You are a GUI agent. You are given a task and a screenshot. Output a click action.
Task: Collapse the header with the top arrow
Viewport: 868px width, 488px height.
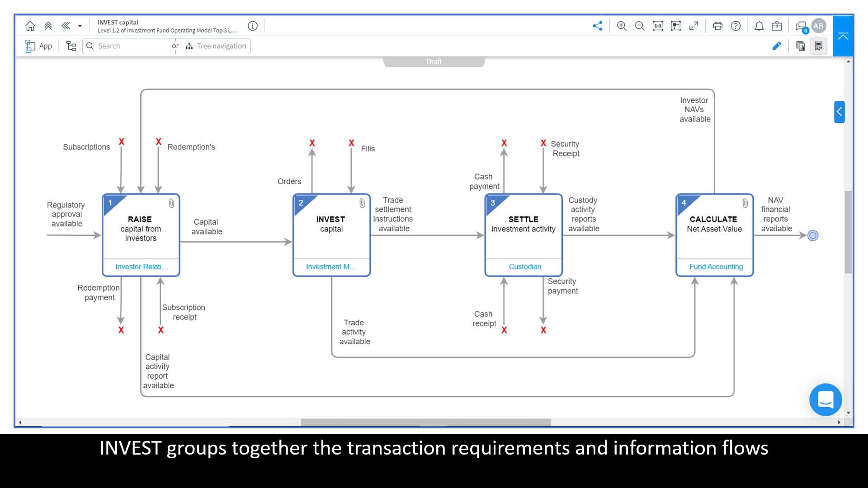pos(843,36)
